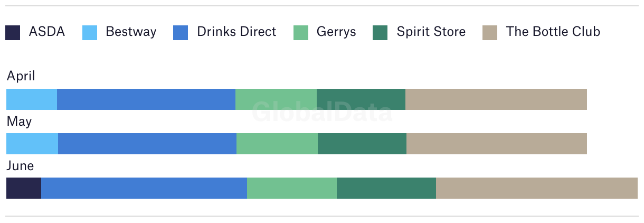Click the Spirit Store legend swatch

tap(380, 33)
